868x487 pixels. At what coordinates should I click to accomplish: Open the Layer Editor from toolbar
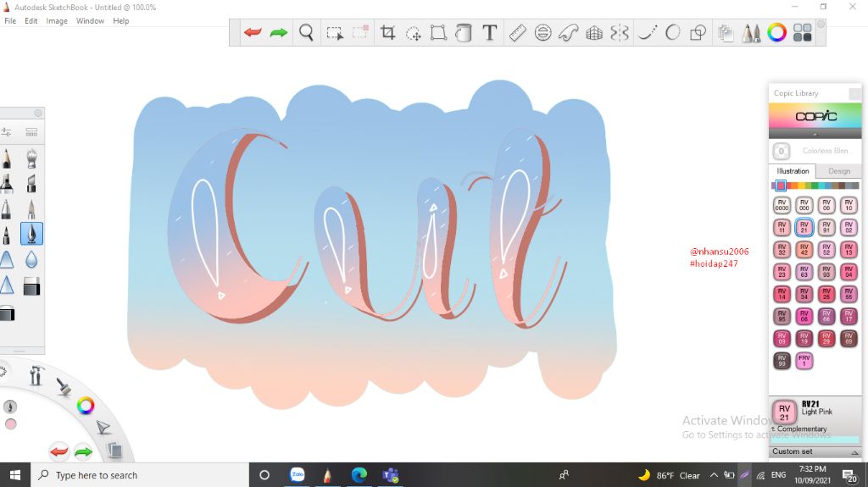pos(726,33)
